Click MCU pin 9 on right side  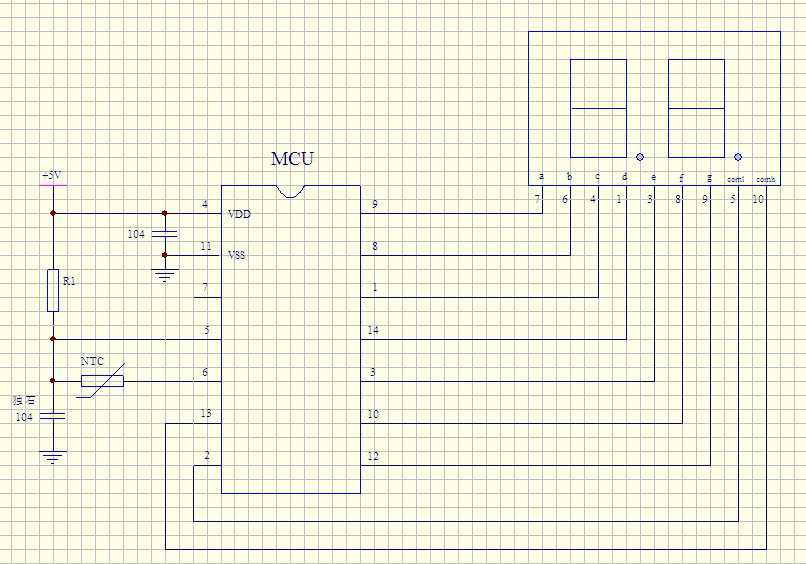click(x=374, y=205)
